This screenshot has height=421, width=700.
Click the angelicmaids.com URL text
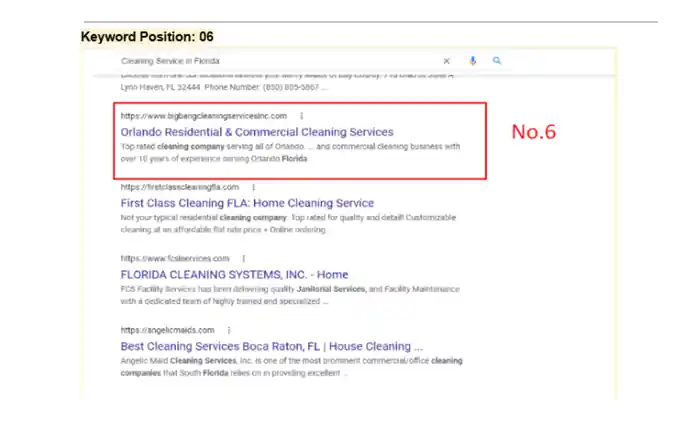click(x=167, y=330)
